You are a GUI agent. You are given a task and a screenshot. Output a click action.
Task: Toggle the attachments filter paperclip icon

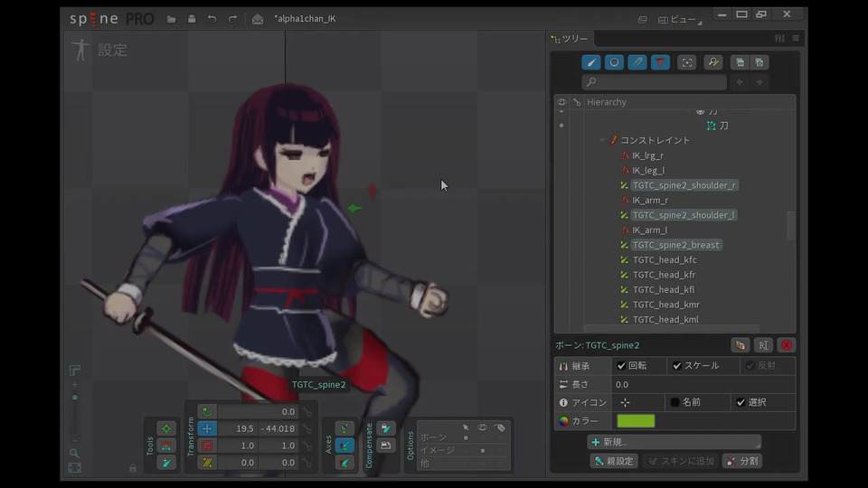[637, 62]
